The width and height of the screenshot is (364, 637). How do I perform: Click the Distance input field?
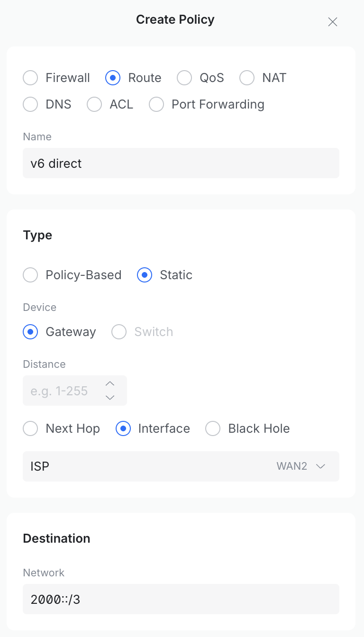click(x=62, y=391)
